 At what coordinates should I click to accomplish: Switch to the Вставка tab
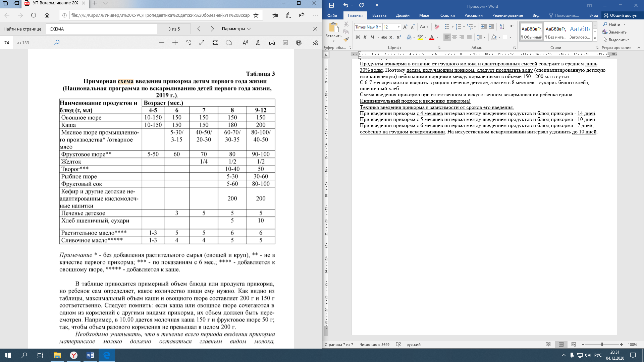tap(379, 15)
